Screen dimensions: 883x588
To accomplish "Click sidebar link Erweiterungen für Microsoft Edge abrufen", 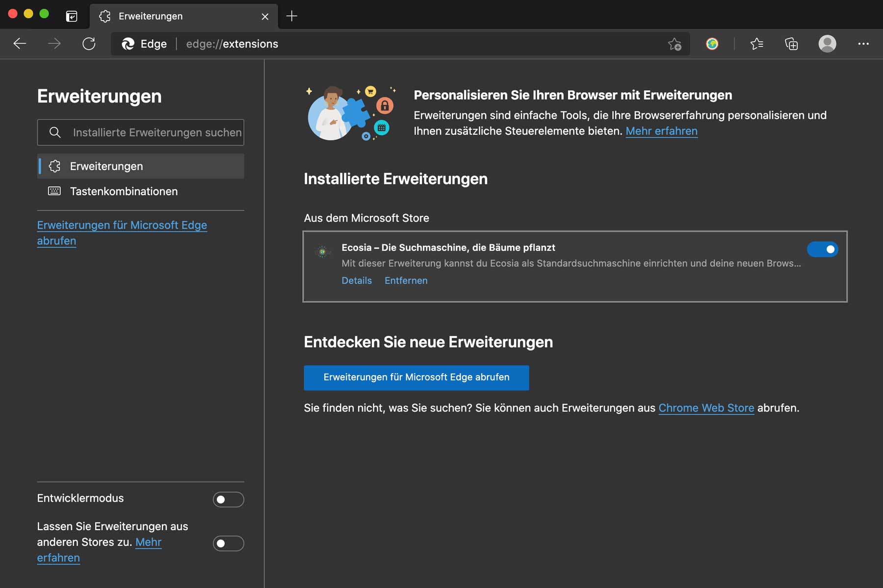I will (122, 233).
